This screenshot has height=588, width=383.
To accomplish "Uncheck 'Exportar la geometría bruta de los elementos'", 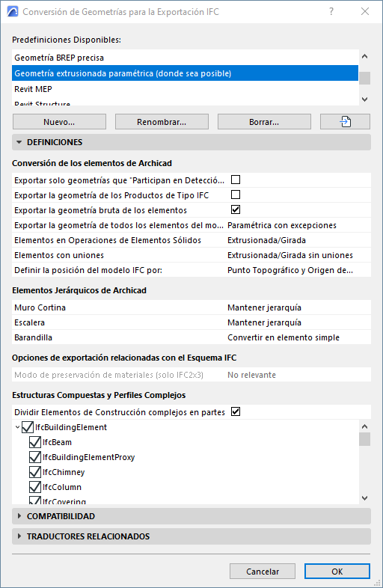I will tap(236, 210).
